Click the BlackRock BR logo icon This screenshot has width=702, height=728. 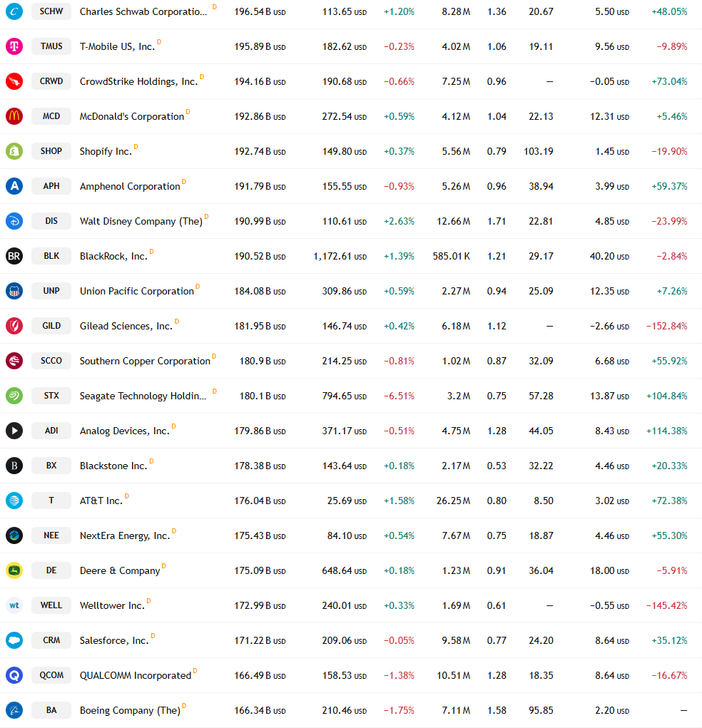pyautogui.click(x=14, y=256)
